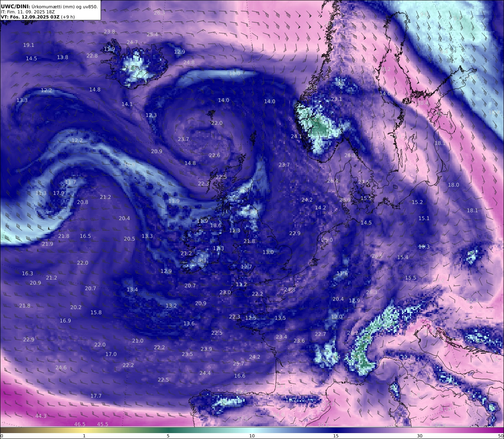The width and height of the screenshot is (504, 439).
Task: Select the value 17.9 in the swirl
Action: point(58,193)
